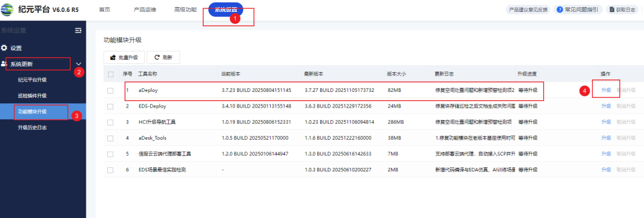This screenshot has width=644, height=218.
Task: Check the HCI升级导航工具 row checkbox
Action: tap(110, 122)
